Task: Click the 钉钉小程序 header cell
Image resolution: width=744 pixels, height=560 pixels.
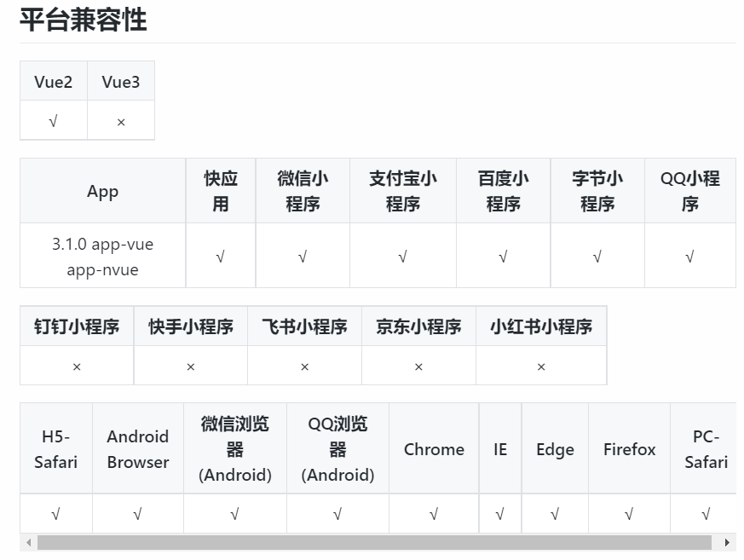Action: (76, 326)
